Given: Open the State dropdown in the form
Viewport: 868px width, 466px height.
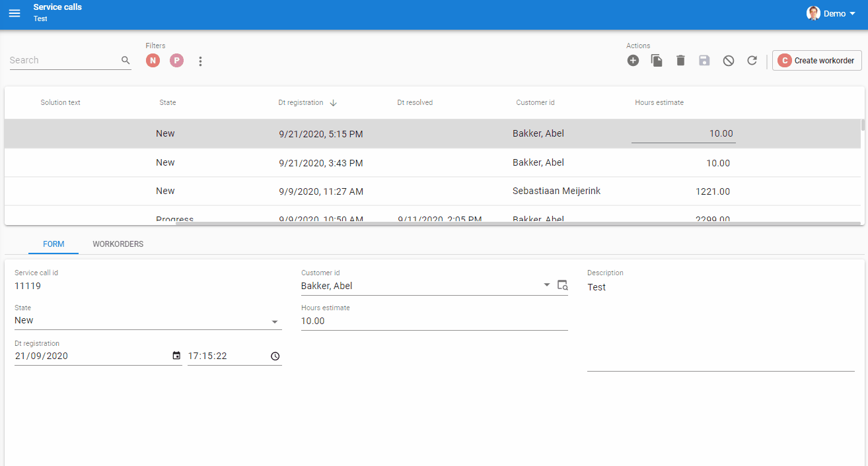Looking at the screenshot, I should coord(148,321).
